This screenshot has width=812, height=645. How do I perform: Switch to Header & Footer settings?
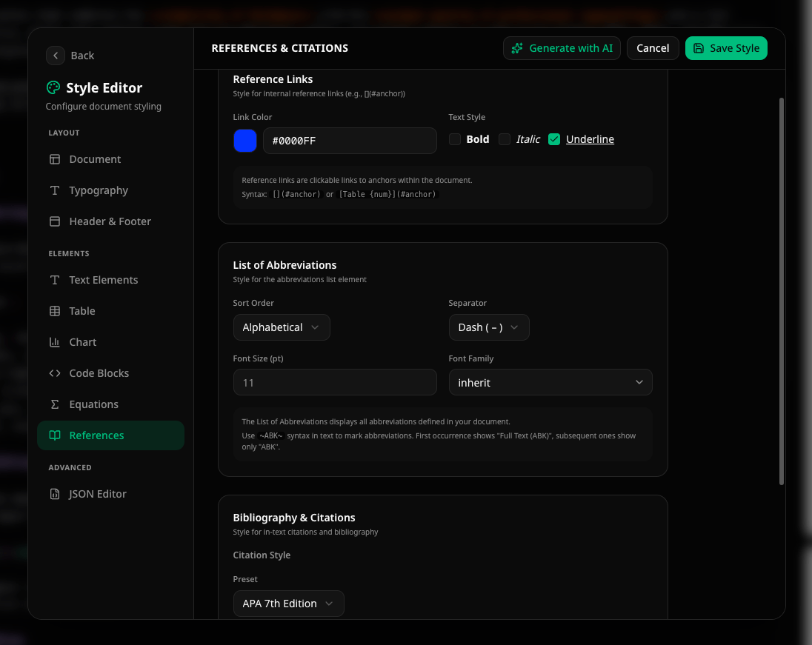pyautogui.click(x=111, y=221)
